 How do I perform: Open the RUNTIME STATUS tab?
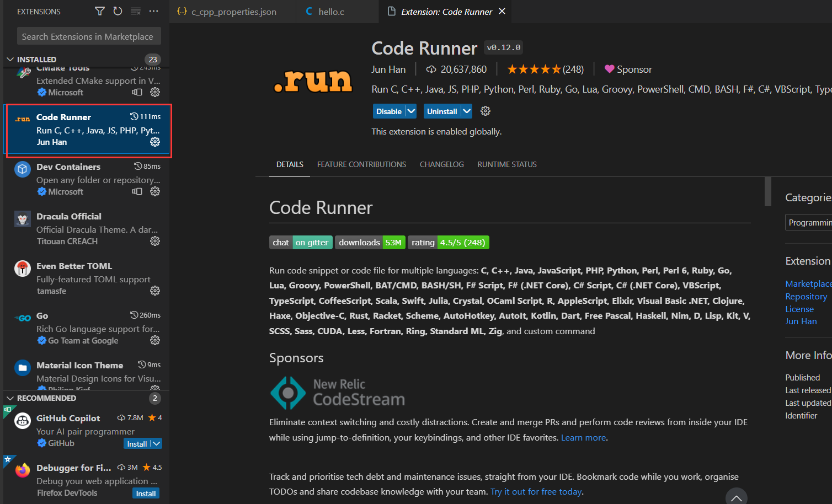point(507,164)
